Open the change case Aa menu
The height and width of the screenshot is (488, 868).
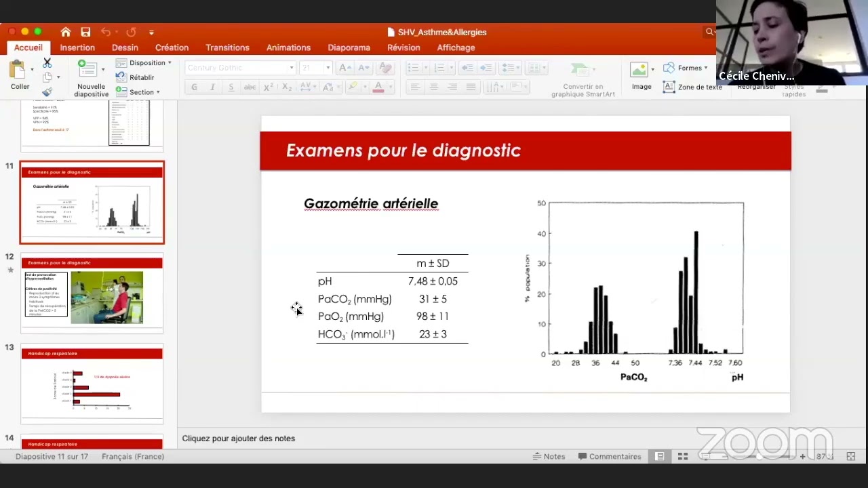(x=330, y=87)
